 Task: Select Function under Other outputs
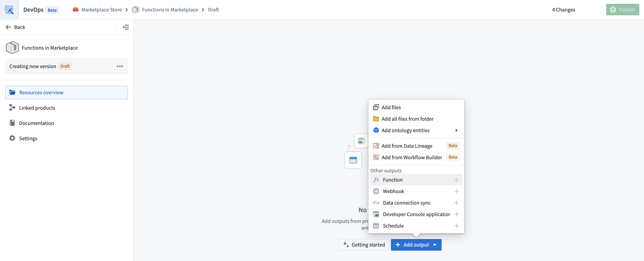pos(392,180)
